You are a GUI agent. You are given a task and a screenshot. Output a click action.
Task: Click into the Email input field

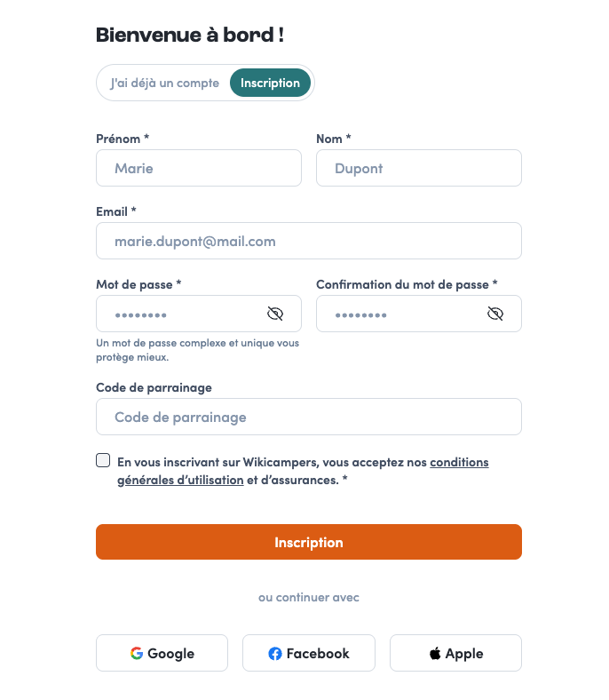[x=309, y=241]
